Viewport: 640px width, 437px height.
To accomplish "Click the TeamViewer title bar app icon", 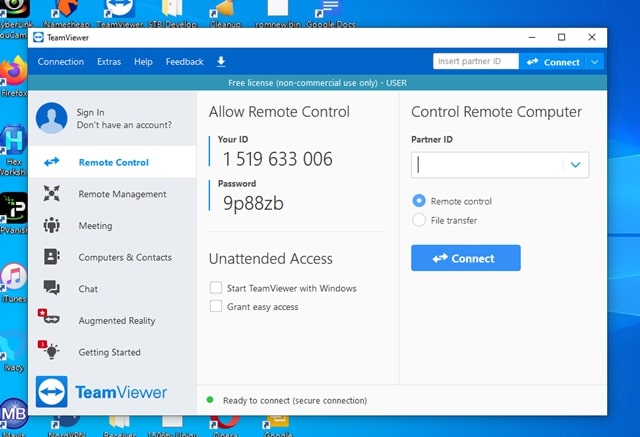I will [38, 38].
